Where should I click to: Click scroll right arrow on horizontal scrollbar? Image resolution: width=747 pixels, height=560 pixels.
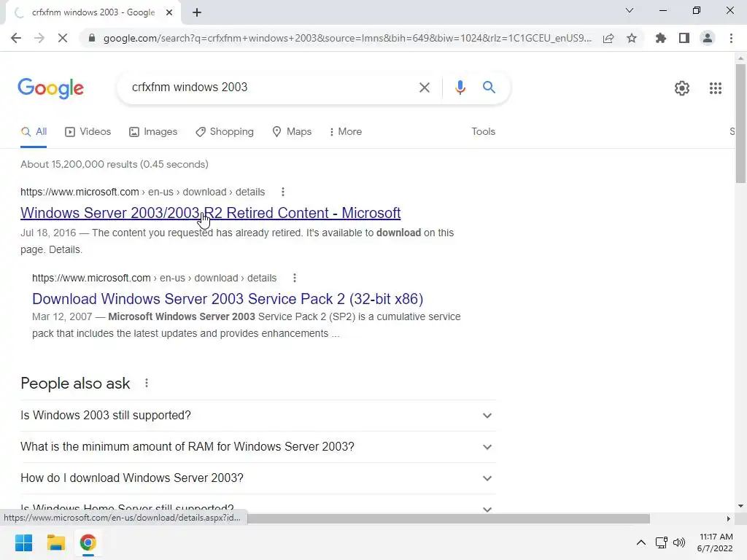(729, 518)
